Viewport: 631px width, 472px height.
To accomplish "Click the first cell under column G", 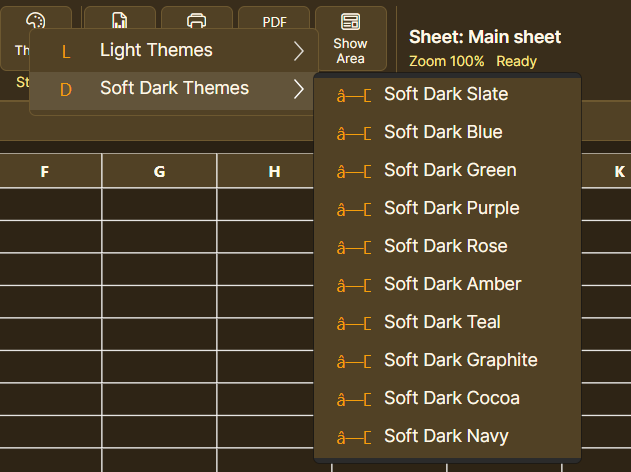I will pos(159,204).
